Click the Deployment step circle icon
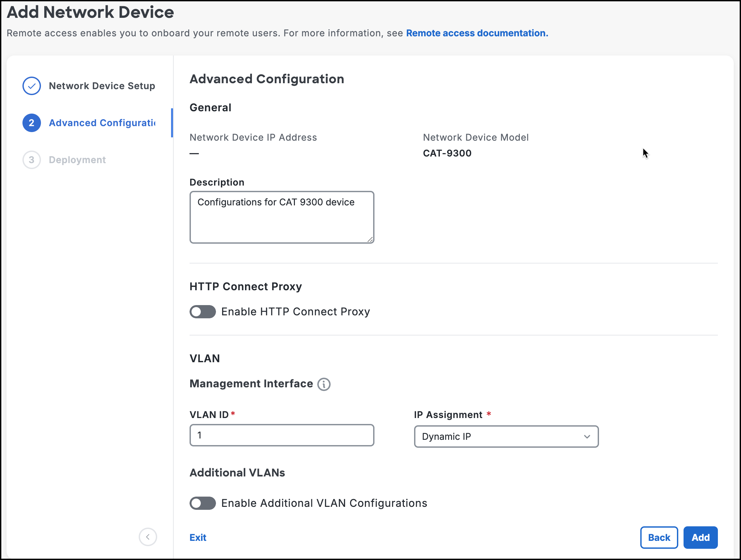The height and width of the screenshot is (560, 741). [x=31, y=160]
